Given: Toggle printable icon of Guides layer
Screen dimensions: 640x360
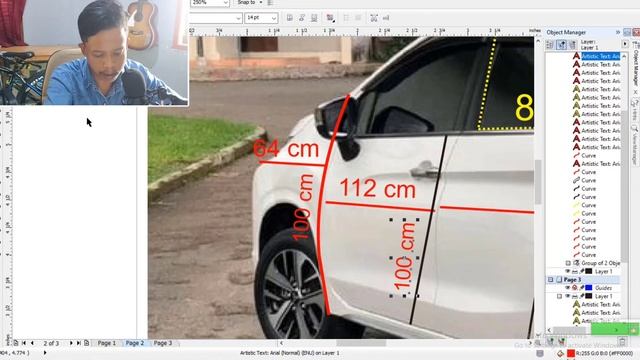Looking at the screenshot, I should coord(575,288).
